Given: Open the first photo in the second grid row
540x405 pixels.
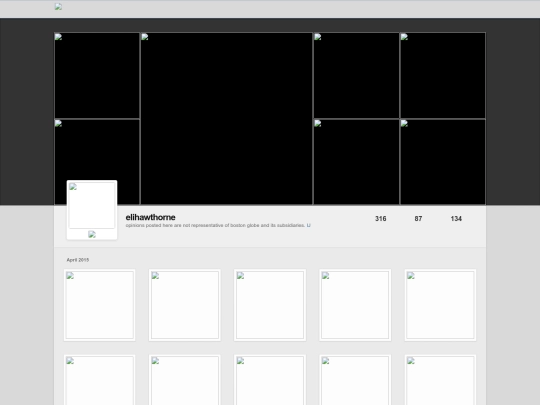Looking at the screenshot, I should pos(100,380).
